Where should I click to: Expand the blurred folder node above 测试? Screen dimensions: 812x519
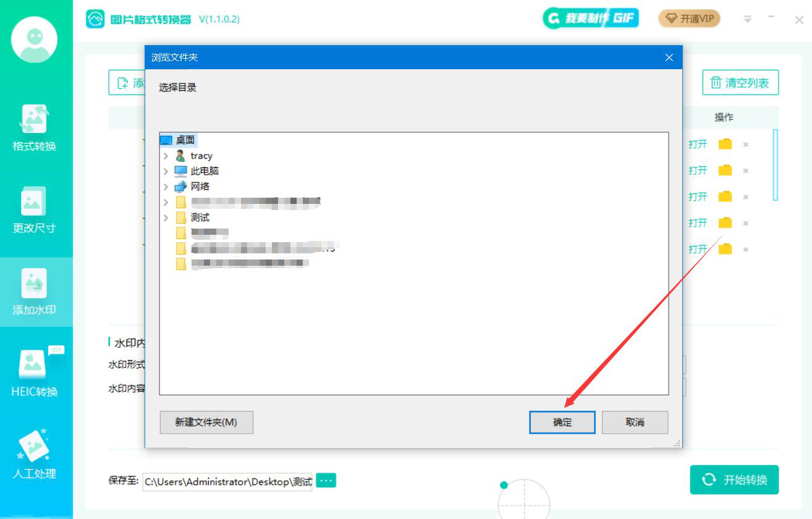click(x=166, y=202)
